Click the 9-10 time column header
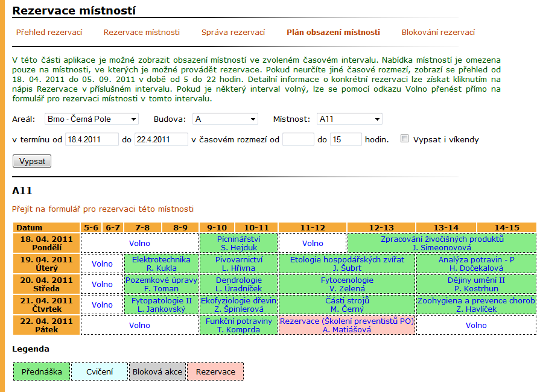Viewport: 540px width, 392px height. 217,227
